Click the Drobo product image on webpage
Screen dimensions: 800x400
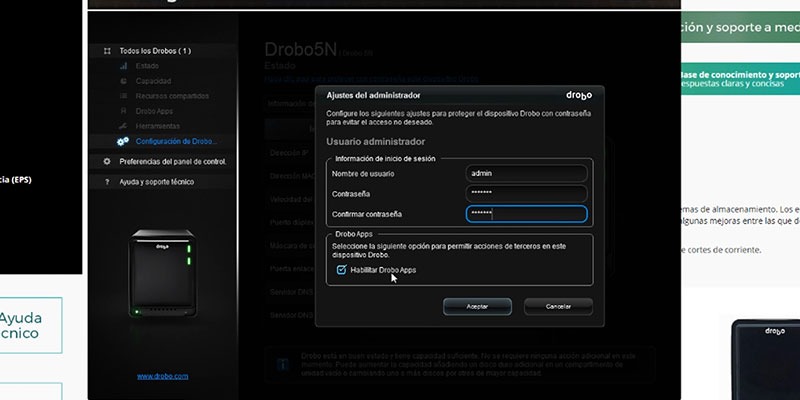(x=765, y=360)
